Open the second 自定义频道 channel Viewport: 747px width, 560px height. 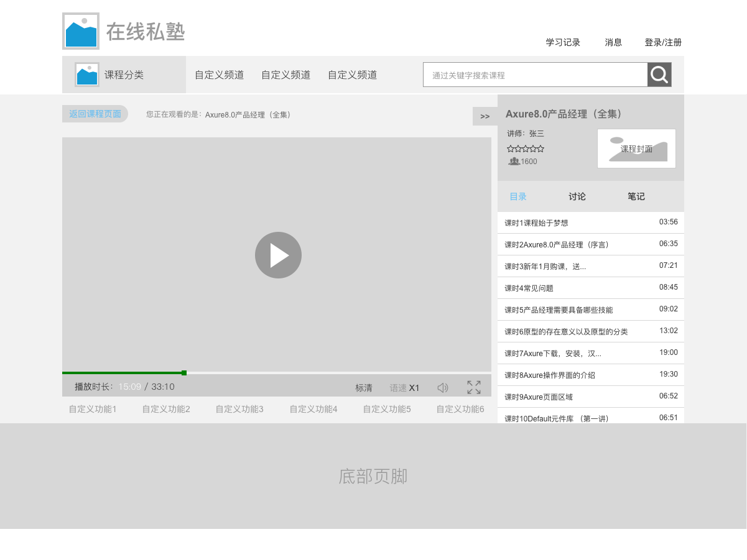(285, 75)
